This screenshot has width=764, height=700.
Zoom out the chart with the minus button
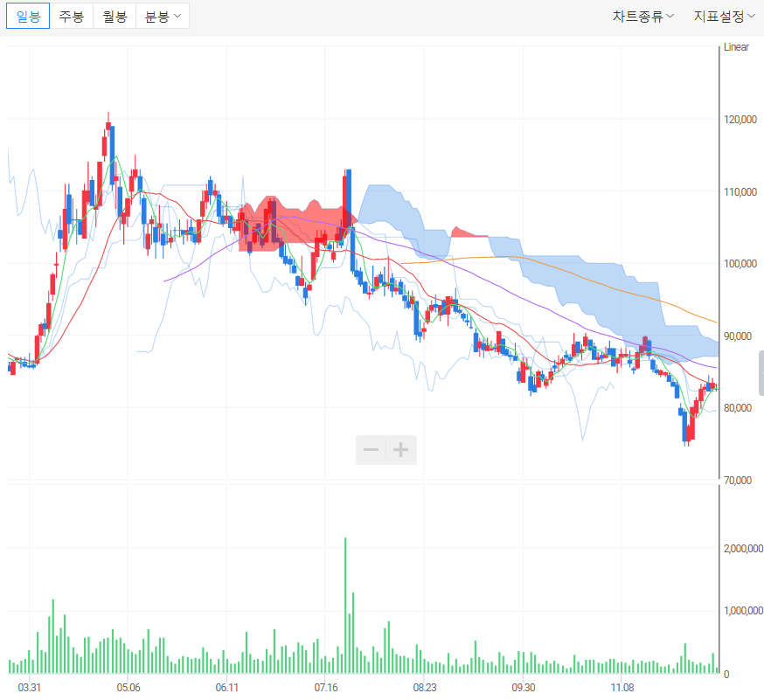372,449
